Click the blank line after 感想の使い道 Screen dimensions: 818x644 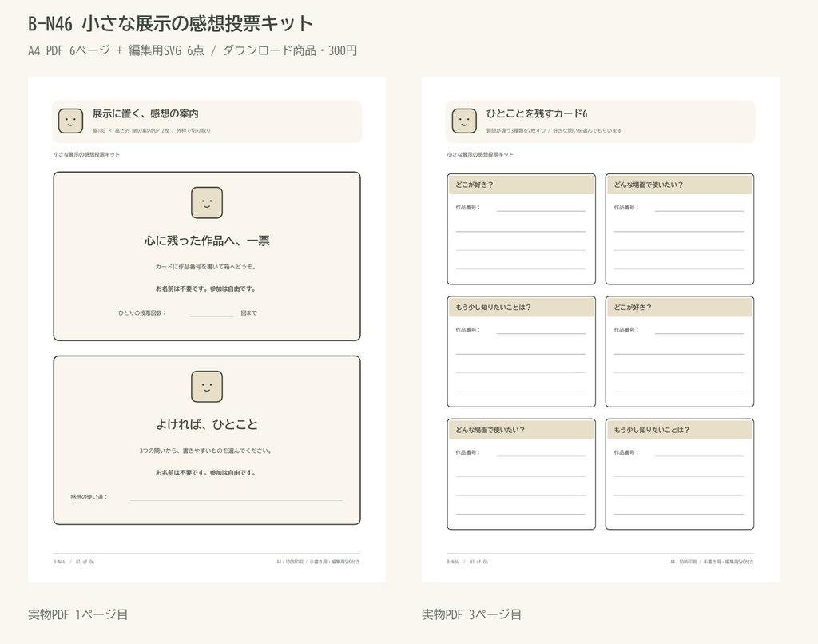(236, 499)
